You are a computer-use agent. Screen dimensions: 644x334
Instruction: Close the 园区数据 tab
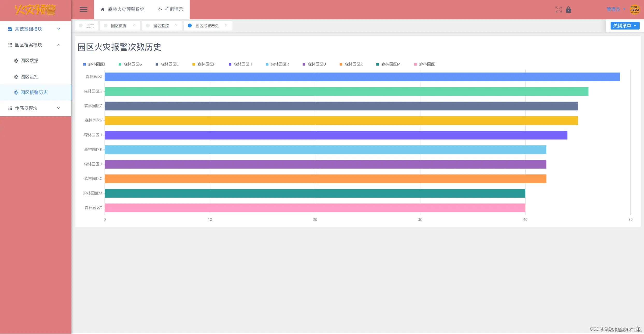(x=134, y=25)
